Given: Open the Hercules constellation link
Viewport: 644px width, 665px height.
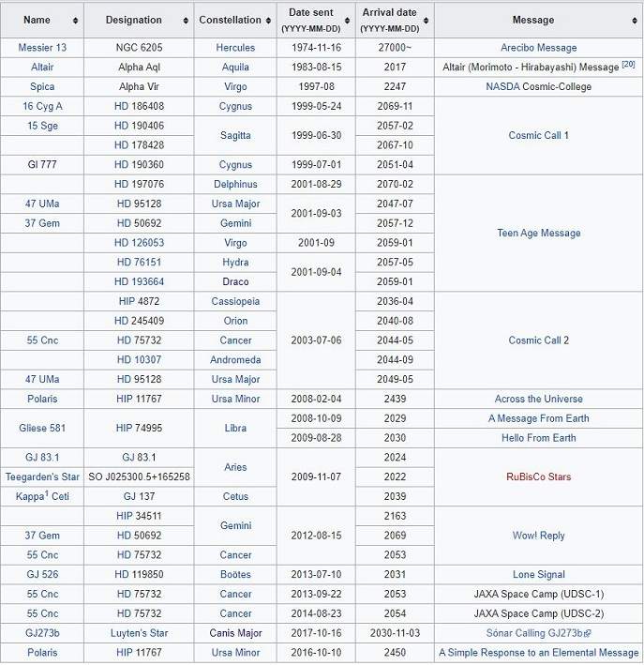Looking at the screenshot, I should tap(236, 48).
